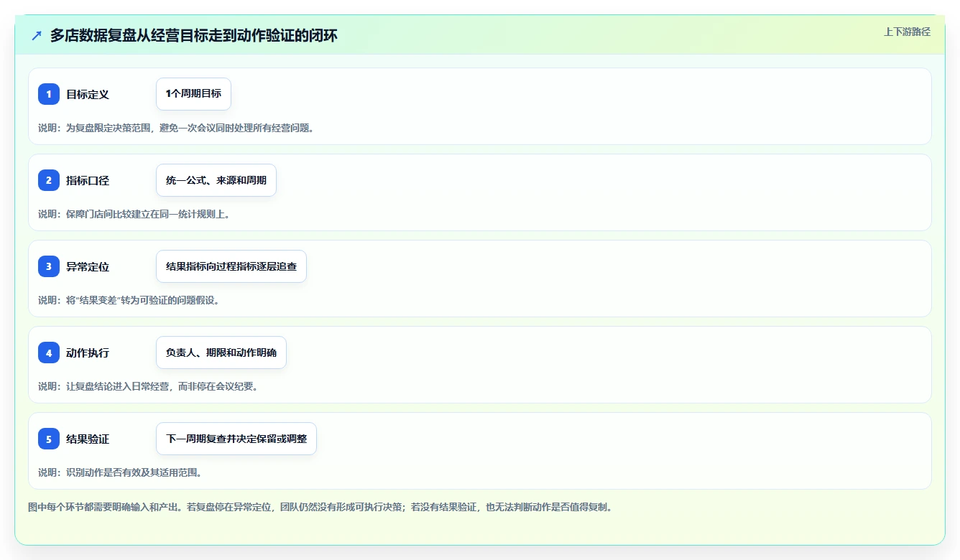960x560 pixels.
Task: Click the 结果指标向过程指标逐层追查 chip
Action: [231, 266]
